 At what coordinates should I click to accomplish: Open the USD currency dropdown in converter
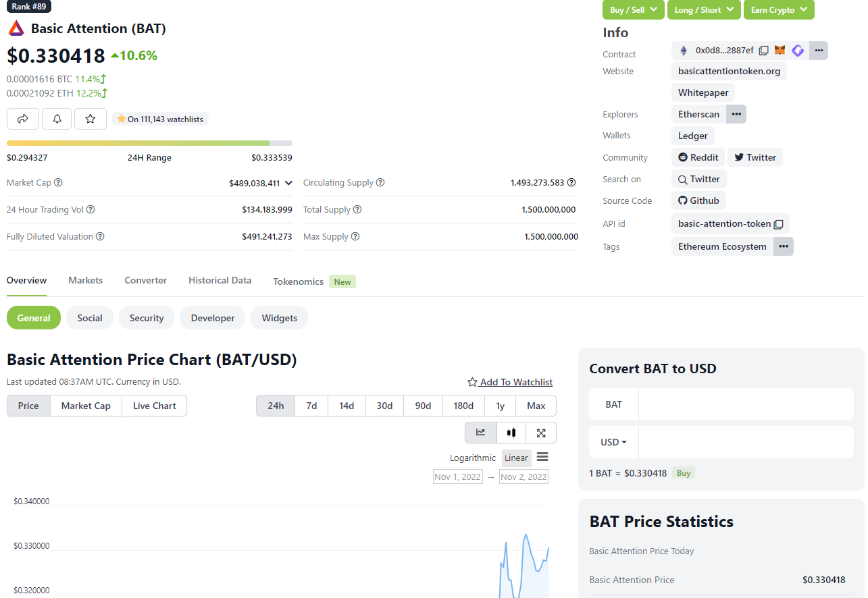(613, 442)
